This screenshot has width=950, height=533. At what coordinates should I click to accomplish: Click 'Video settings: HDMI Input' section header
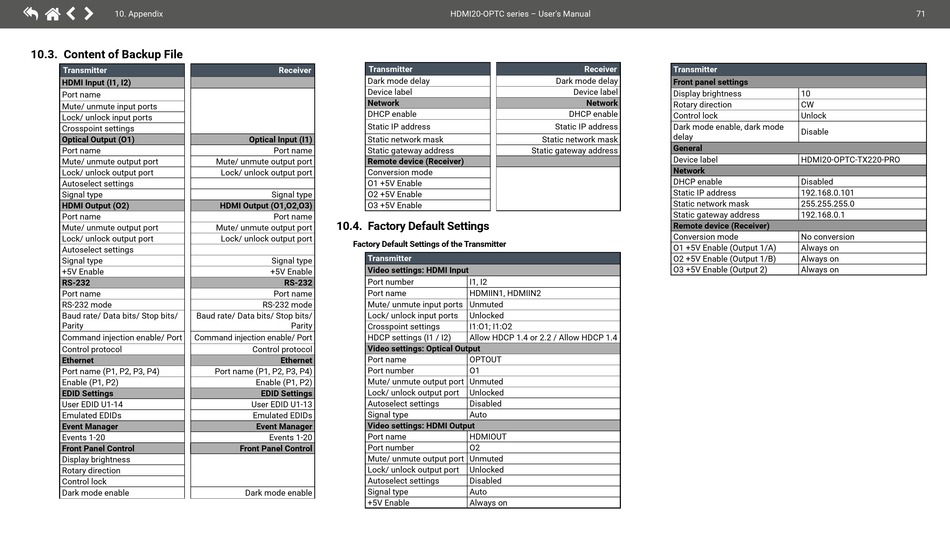coord(493,270)
